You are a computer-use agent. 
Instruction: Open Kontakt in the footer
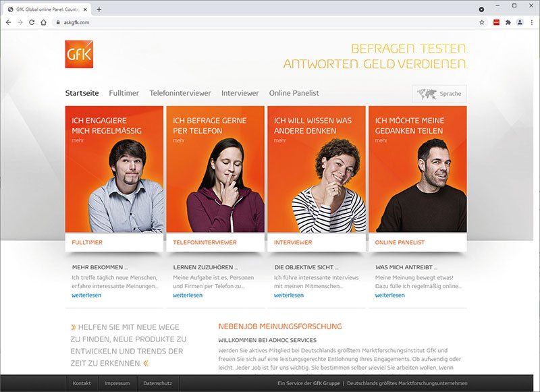point(82,383)
